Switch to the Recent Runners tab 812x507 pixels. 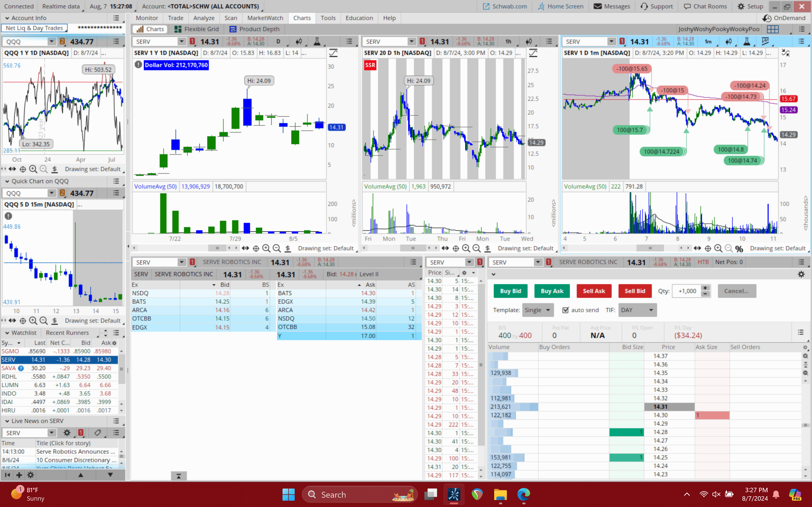[67, 333]
